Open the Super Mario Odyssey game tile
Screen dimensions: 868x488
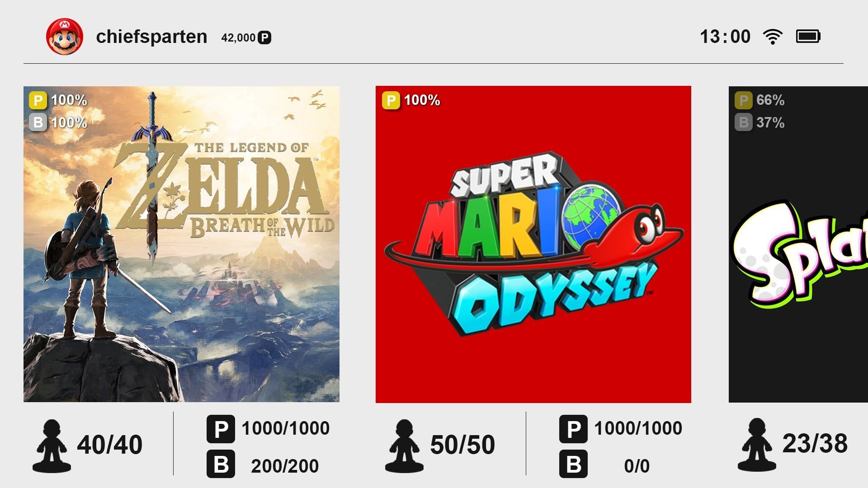click(533, 244)
